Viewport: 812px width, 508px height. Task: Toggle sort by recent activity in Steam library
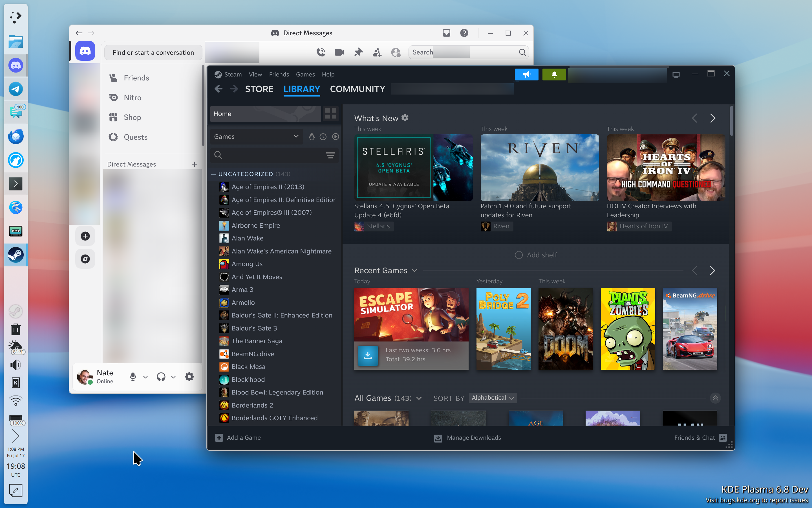[x=323, y=137]
